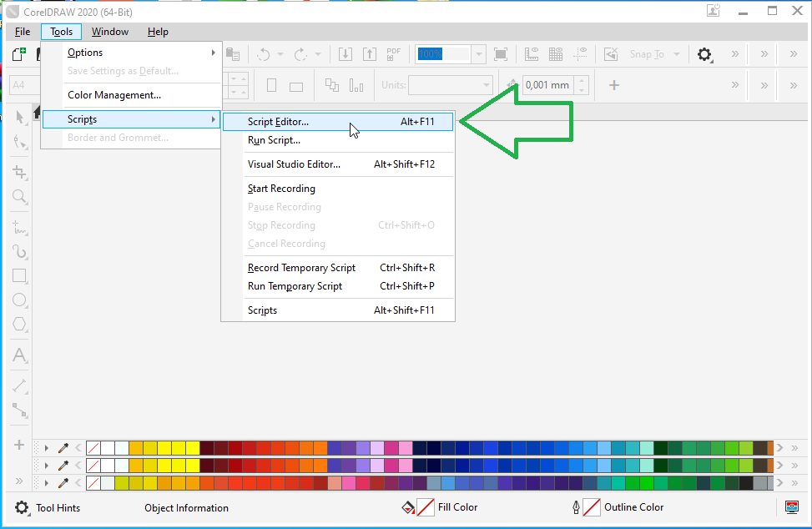
Task: Click the New document icon
Action: [x=18, y=54]
